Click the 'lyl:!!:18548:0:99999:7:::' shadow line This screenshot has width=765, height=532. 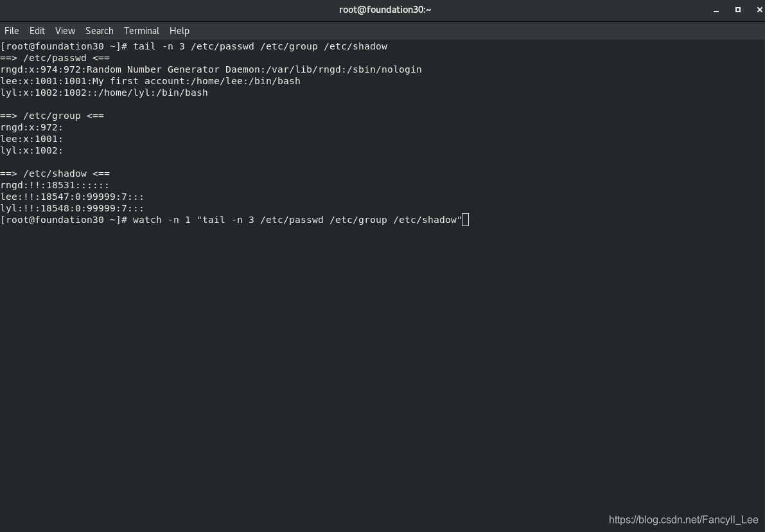pyautogui.click(x=72, y=208)
